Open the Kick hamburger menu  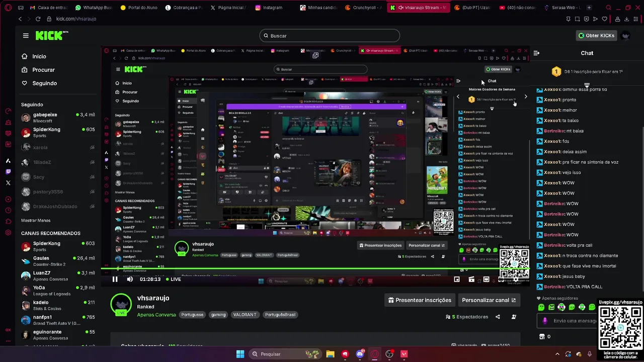click(x=26, y=36)
